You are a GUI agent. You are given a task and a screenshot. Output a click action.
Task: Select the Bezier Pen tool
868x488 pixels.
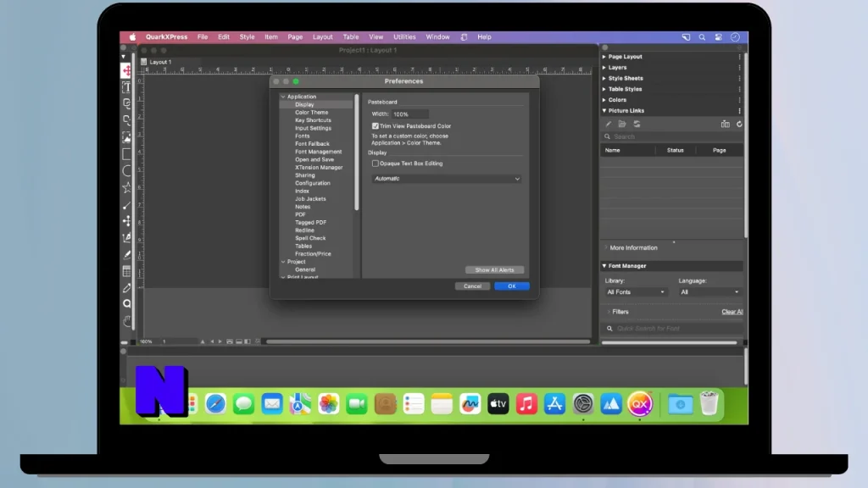tap(127, 238)
